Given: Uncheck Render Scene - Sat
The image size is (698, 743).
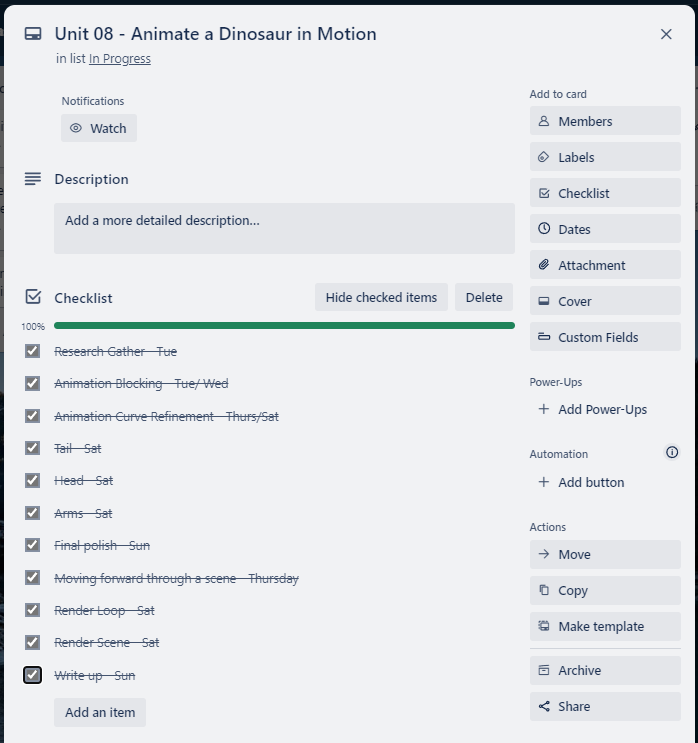Looking at the screenshot, I should coord(32,643).
